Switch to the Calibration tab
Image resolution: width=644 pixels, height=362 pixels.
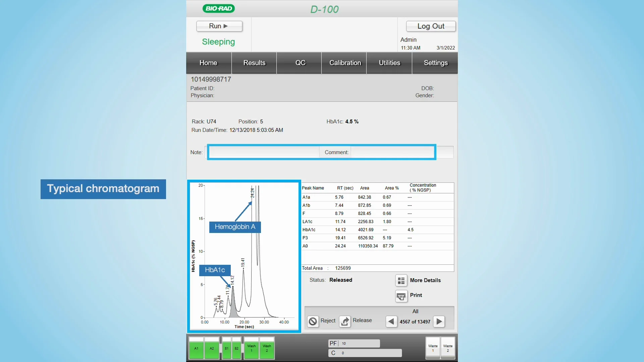[x=345, y=63]
